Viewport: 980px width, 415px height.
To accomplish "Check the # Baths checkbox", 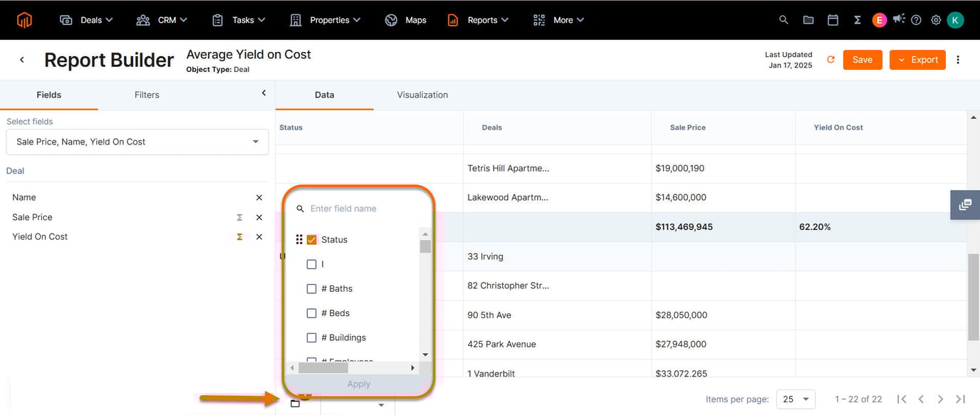I will [x=311, y=288].
